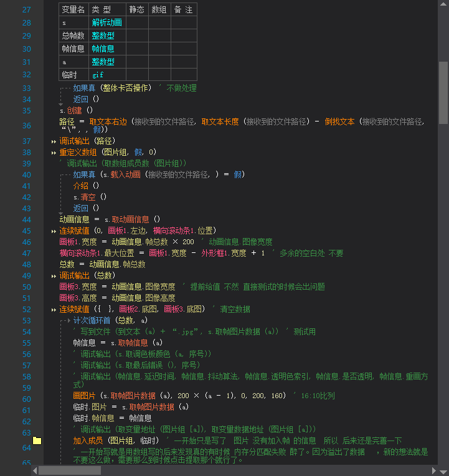Click line number 44
This screenshot has width=449, height=476.
(27, 220)
